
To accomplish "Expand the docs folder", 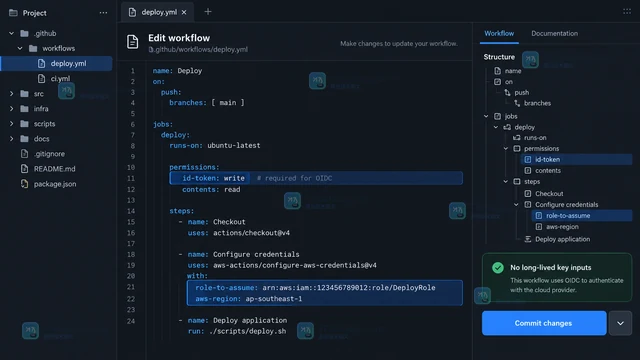I will [11, 139].
